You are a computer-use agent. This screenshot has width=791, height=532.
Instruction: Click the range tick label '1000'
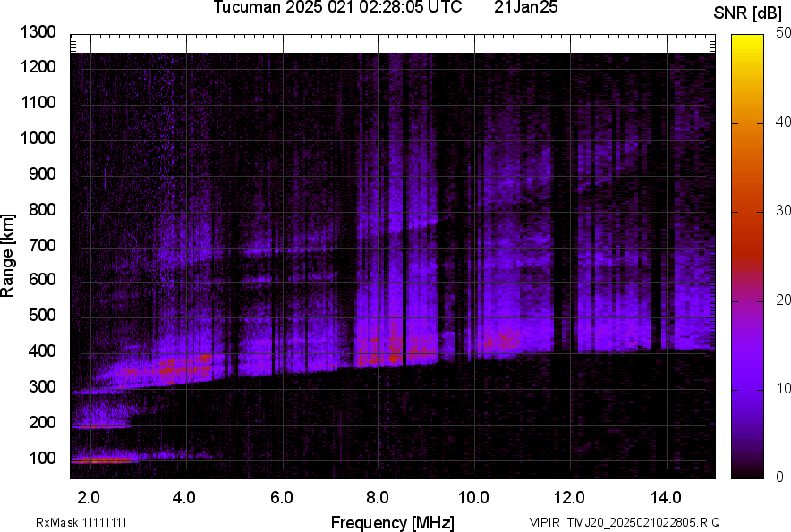pyautogui.click(x=38, y=138)
